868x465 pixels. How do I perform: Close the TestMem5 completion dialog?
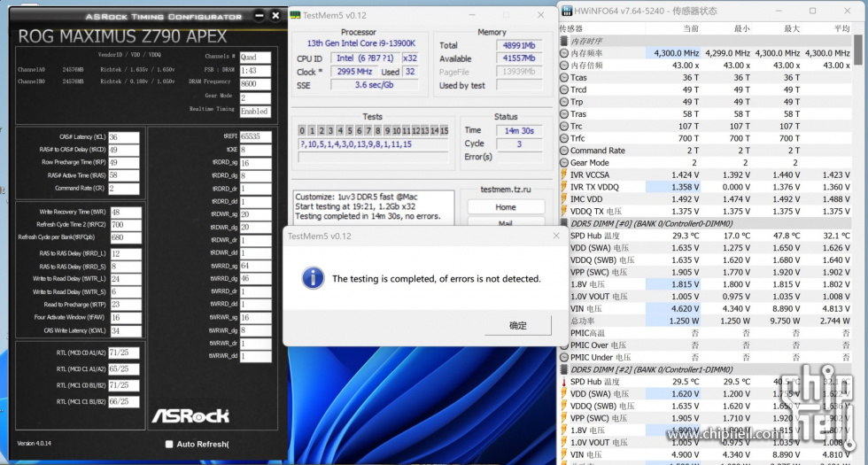coord(556,236)
